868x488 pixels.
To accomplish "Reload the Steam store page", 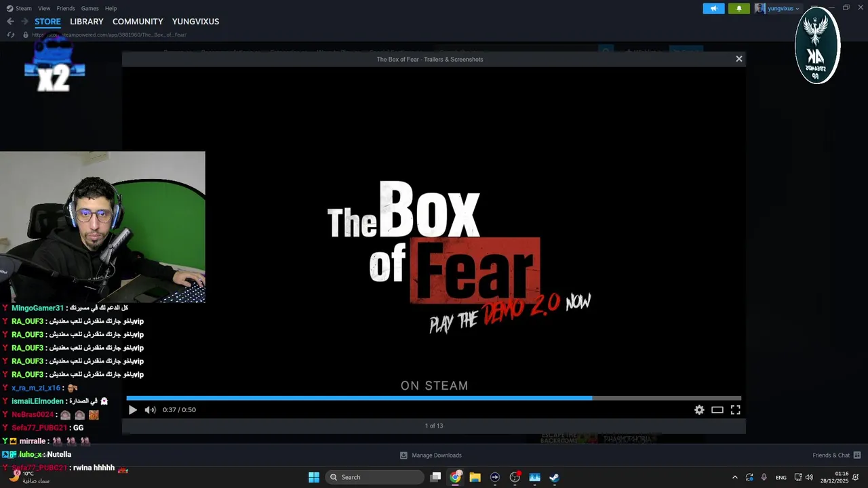I will point(11,35).
